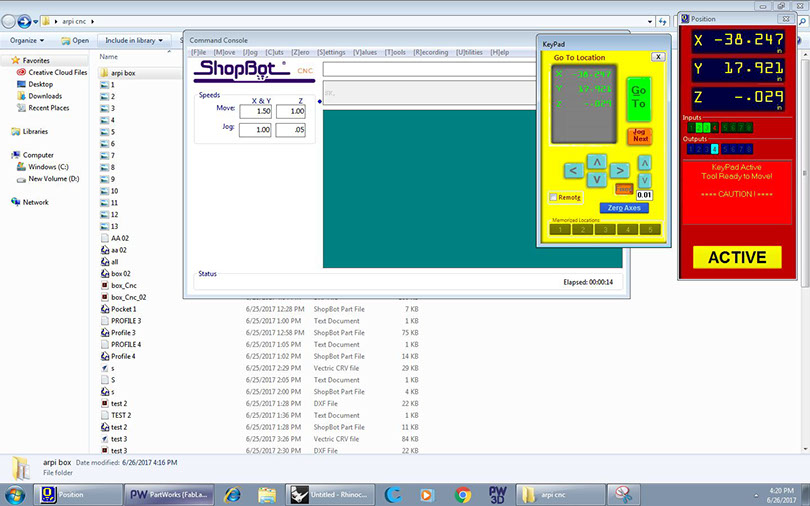This screenshot has height=506, width=810.
Task: Open Google Chrome from taskbar
Action: tap(462, 495)
